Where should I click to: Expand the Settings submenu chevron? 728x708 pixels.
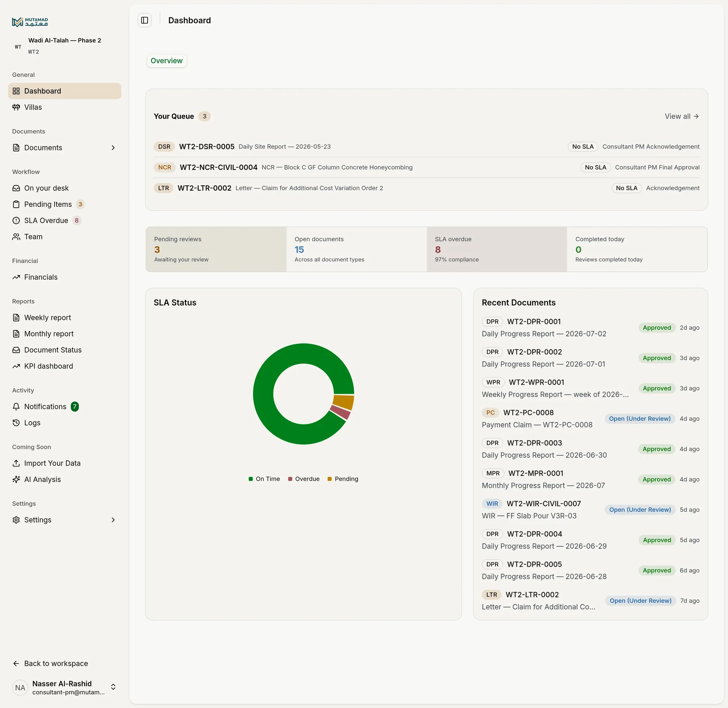[113, 520]
